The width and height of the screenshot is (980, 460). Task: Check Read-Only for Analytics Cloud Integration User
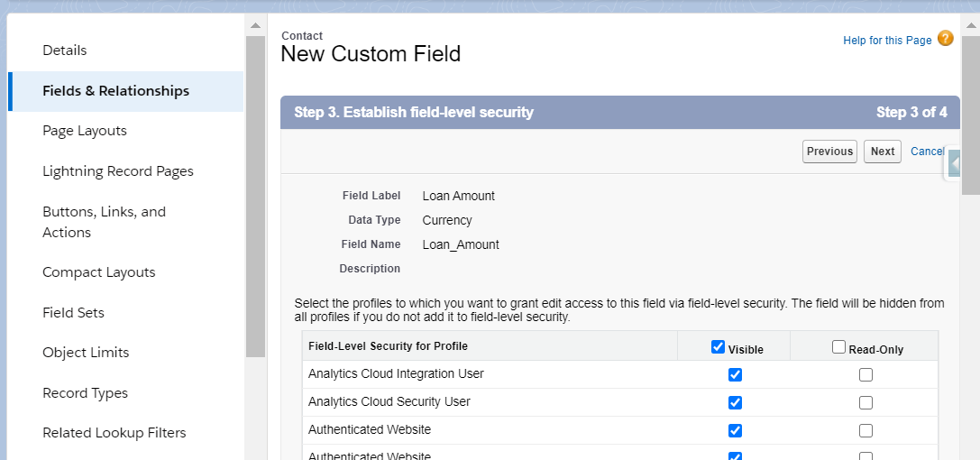(x=866, y=374)
